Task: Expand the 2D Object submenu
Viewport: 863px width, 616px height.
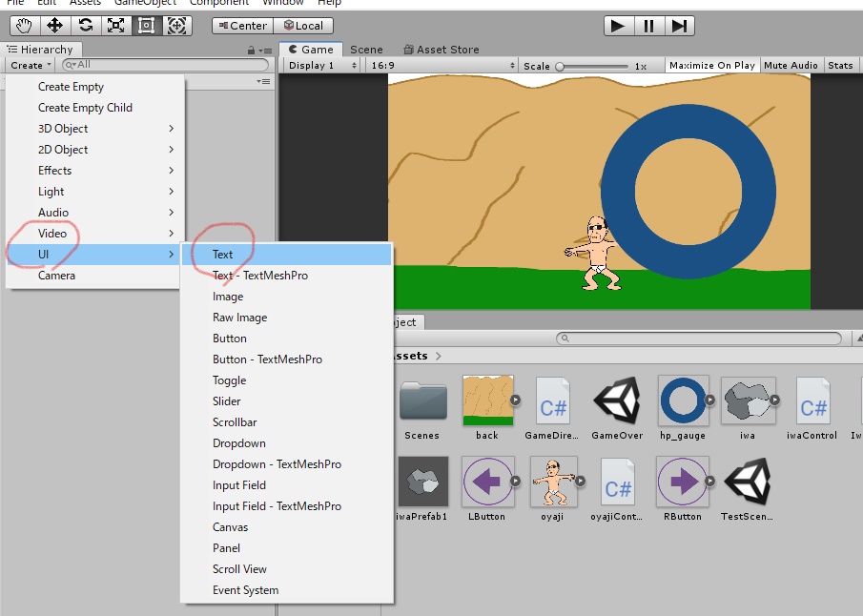Action: pyautogui.click(x=95, y=149)
